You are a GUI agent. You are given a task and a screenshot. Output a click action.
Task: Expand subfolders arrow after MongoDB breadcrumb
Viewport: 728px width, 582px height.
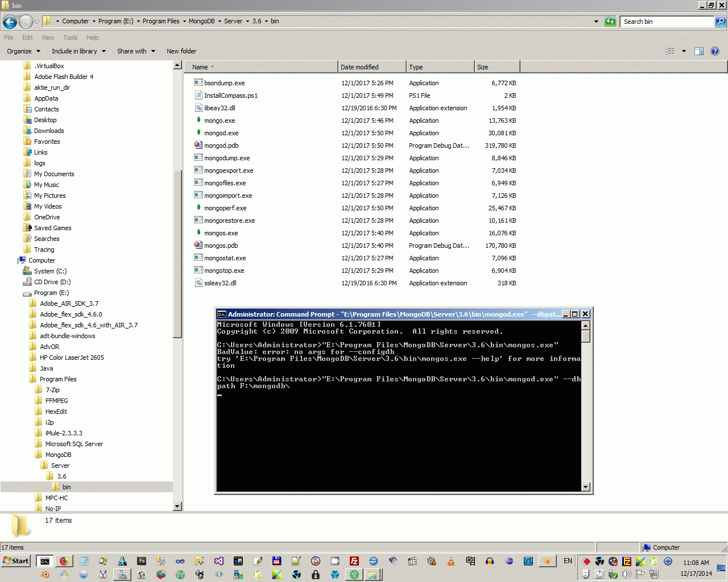coord(220,22)
